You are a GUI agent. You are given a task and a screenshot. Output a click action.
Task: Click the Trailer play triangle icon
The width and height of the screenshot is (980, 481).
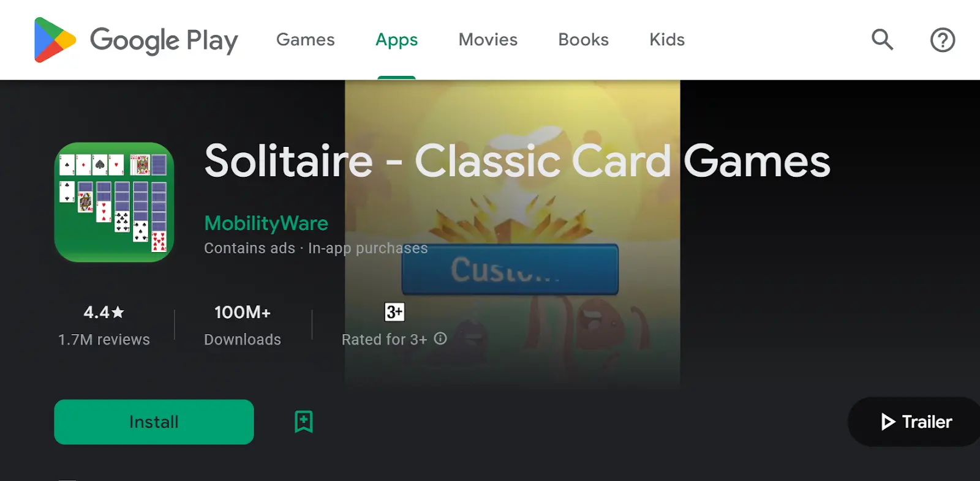coord(888,422)
